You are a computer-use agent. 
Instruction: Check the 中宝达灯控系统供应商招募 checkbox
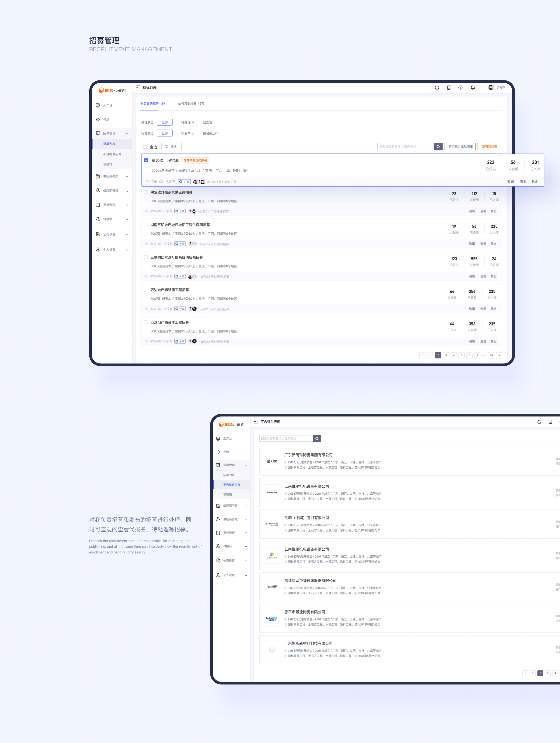(146, 192)
